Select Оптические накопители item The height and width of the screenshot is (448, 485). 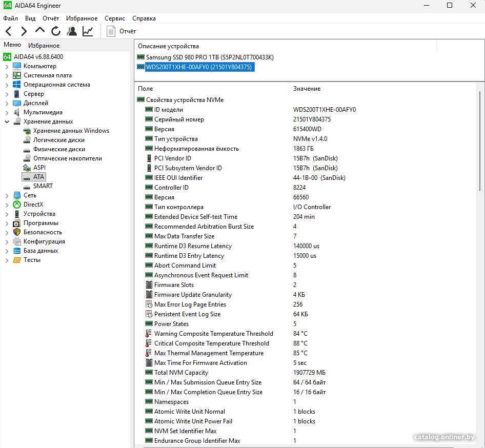click(67, 158)
